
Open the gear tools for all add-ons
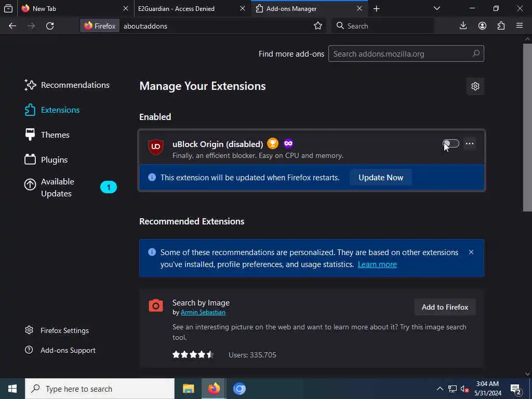pos(475,86)
